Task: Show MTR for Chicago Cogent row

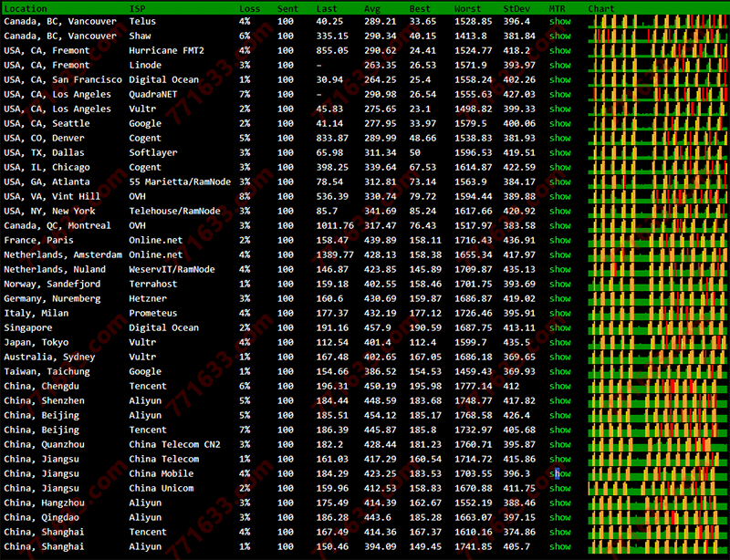Action: [x=559, y=167]
